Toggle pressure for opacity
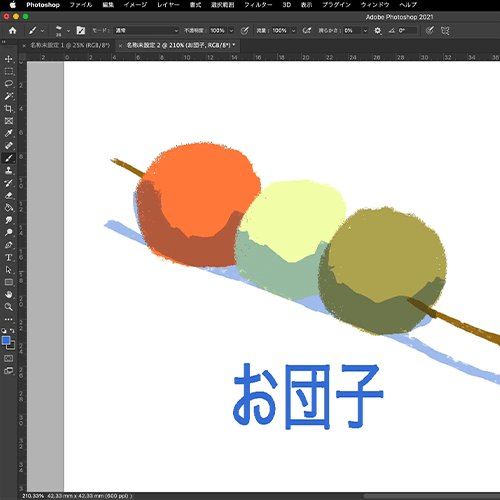This screenshot has height=500, width=500. click(x=244, y=31)
